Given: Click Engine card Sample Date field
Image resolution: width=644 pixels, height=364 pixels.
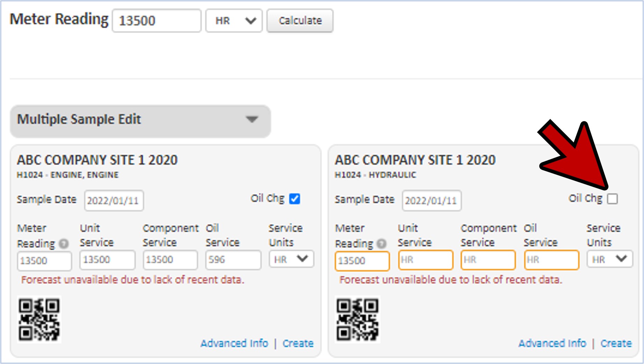Looking at the screenshot, I should coord(114,201).
